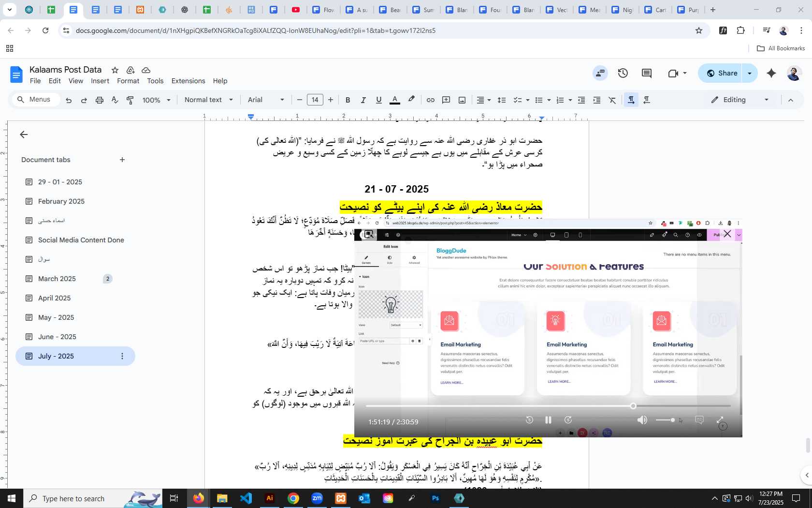
Task: Open the Edit menu
Action: click(x=55, y=81)
